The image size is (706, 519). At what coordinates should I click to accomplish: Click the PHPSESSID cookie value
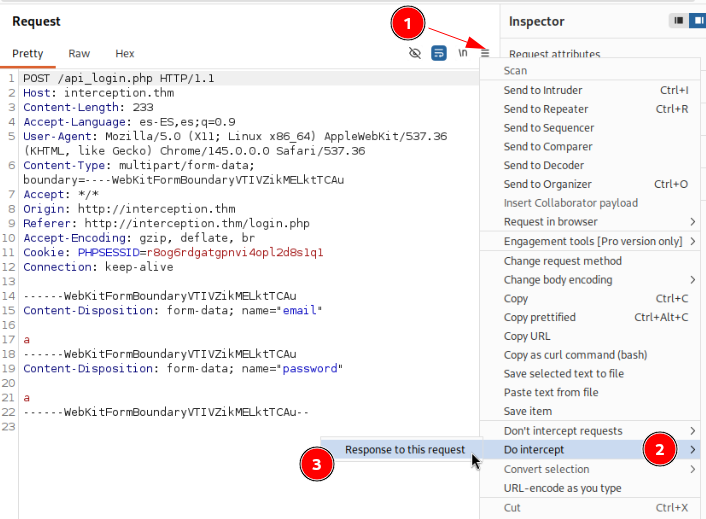click(x=235, y=253)
